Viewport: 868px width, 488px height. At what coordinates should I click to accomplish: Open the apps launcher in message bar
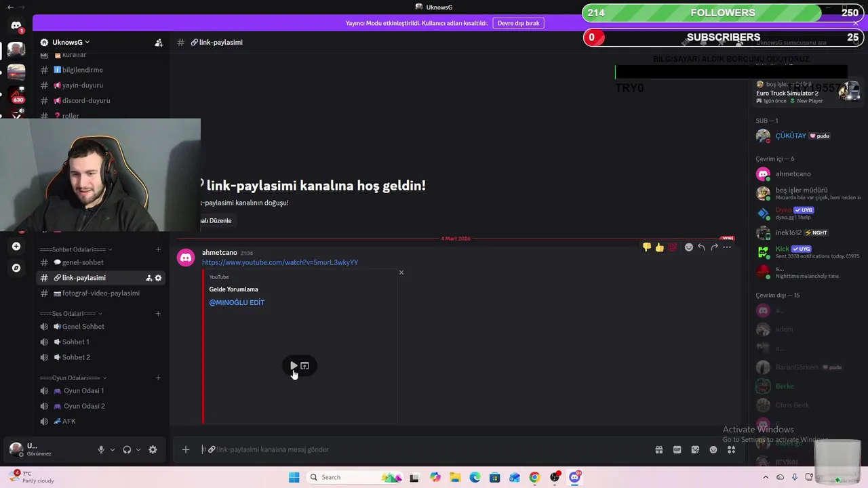[x=732, y=449]
